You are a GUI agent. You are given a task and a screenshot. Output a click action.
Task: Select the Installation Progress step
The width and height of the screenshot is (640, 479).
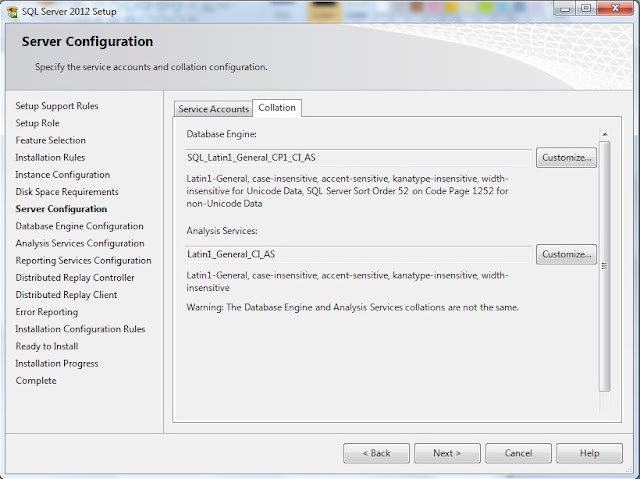coord(57,363)
